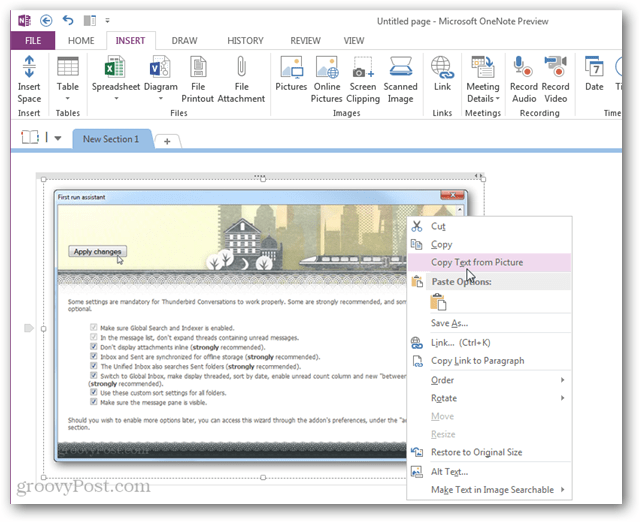Expand the Order submenu
Image resolution: width=640 pixels, height=522 pixels.
point(489,380)
